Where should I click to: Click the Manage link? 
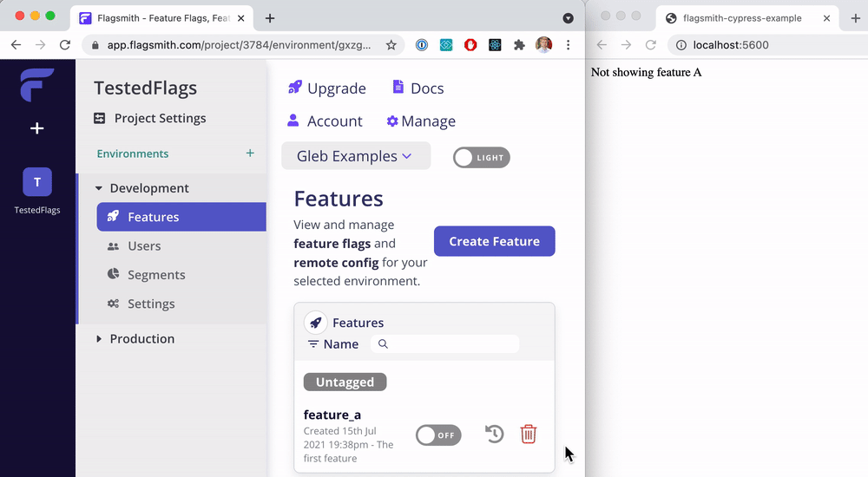point(421,121)
